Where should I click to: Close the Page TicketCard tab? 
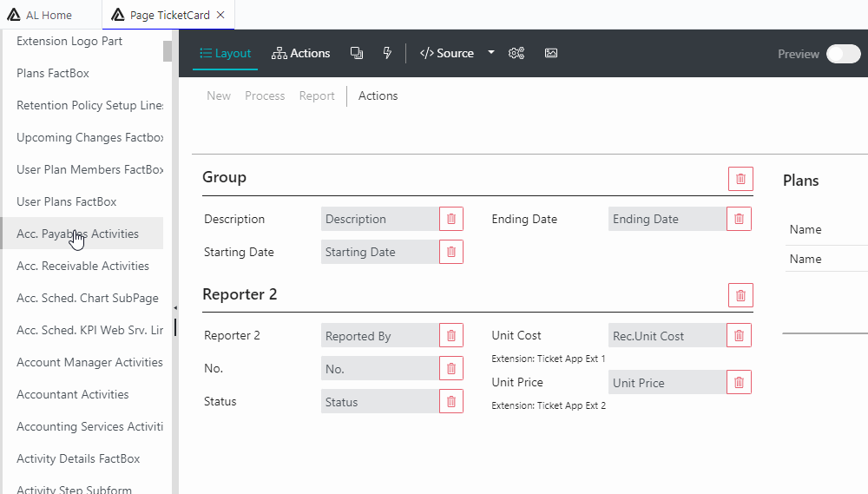click(x=220, y=15)
